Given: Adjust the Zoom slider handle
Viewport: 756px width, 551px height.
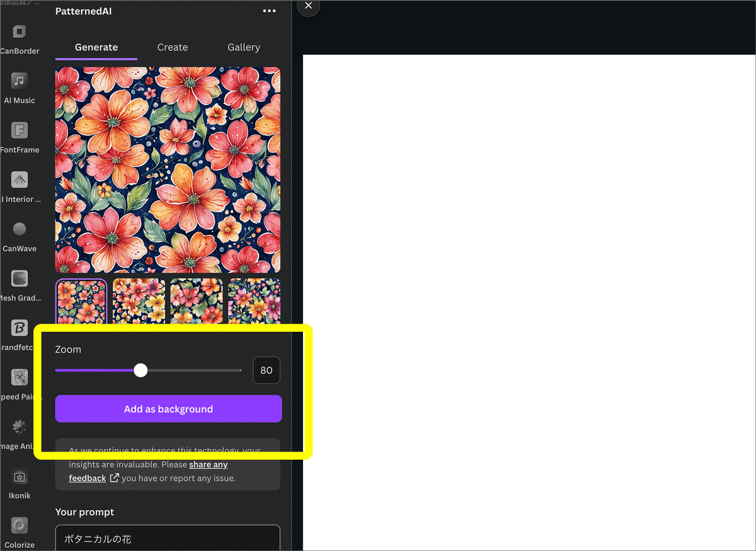Looking at the screenshot, I should pyautogui.click(x=140, y=370).
